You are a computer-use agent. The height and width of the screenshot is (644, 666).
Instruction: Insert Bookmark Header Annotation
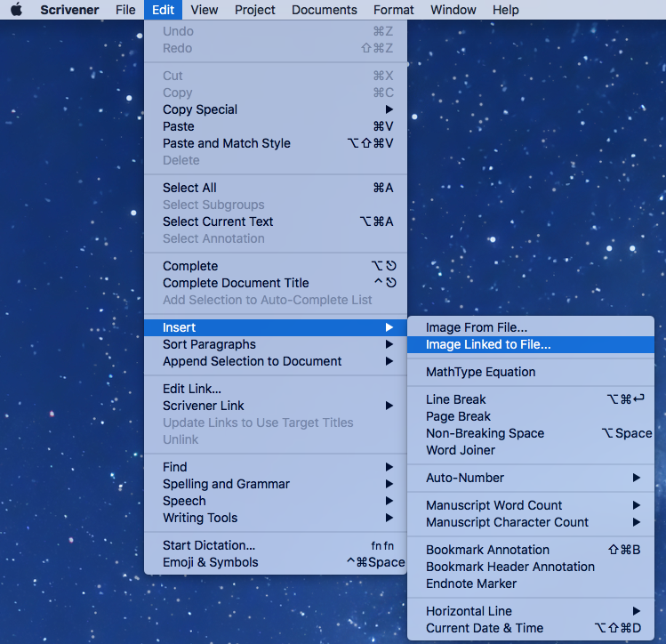531,567
